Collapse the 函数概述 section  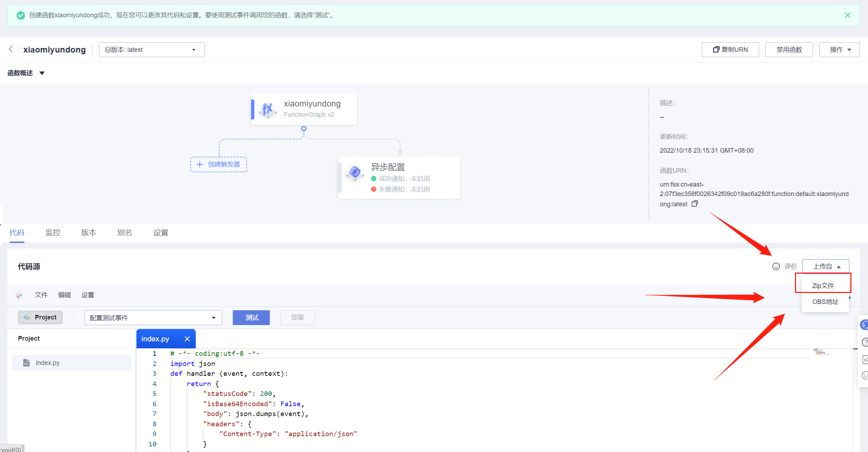(42, 73)
